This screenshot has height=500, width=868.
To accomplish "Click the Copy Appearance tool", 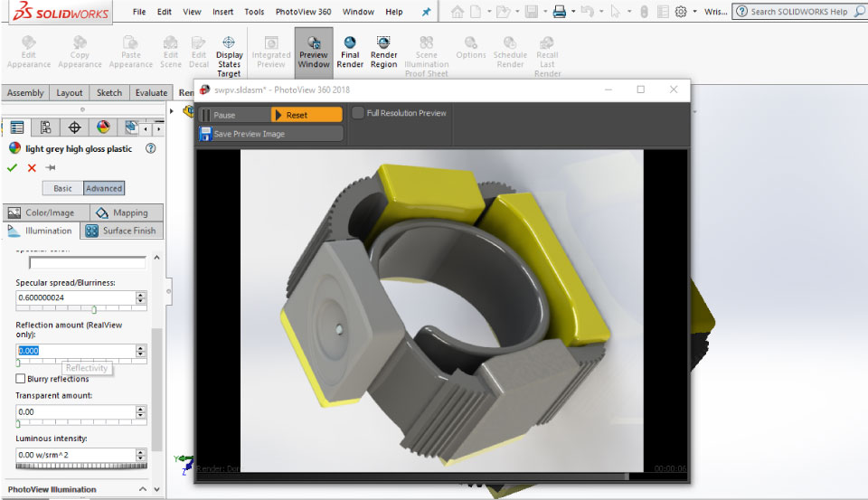I will 80,52.
